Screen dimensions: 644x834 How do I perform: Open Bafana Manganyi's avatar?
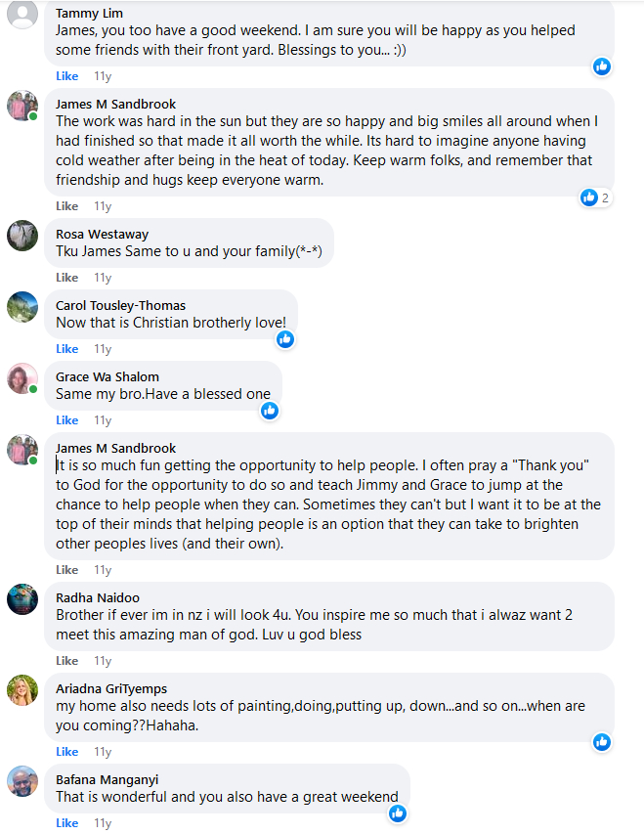click(22, 781)
